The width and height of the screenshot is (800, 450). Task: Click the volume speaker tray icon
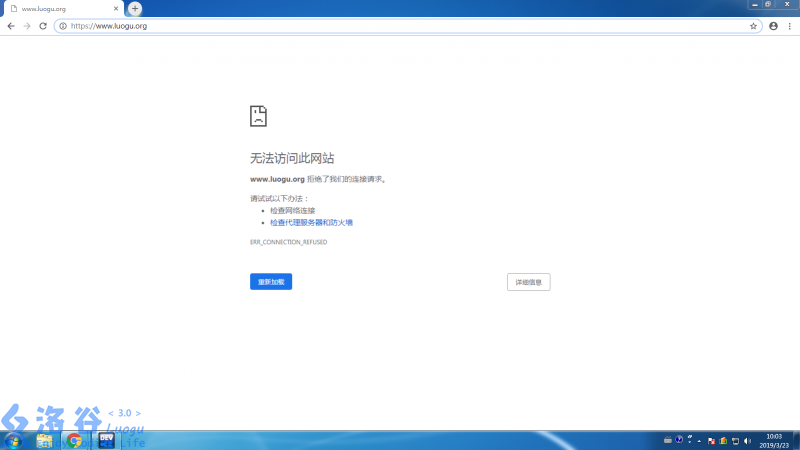click(x=746, y=441)
